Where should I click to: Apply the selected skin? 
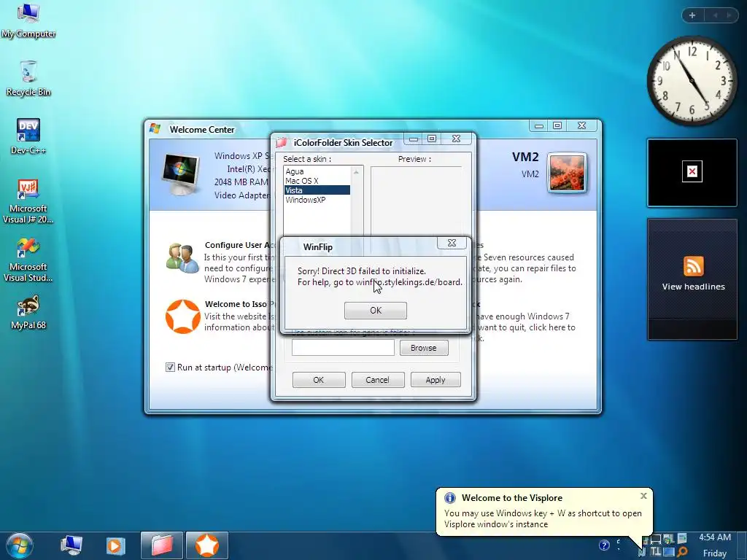[436, 380]
